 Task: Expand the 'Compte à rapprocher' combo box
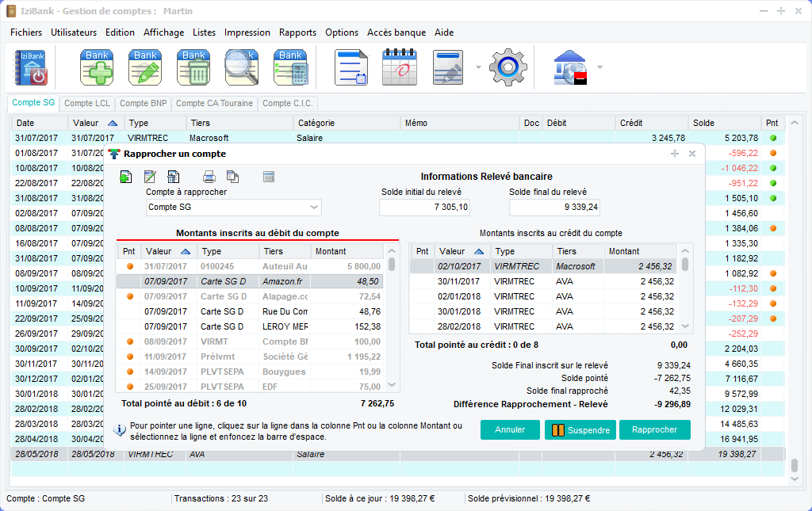(x=314, y=208)
